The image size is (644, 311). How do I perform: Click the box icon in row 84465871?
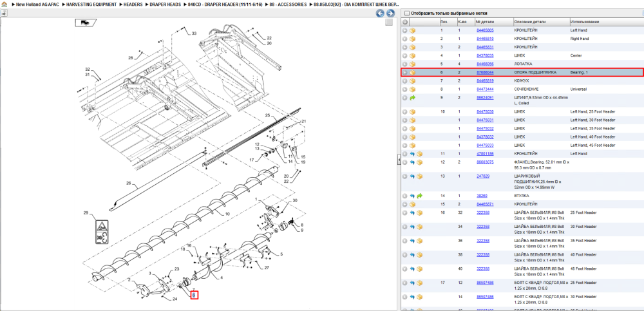click(x=412, y=204)
